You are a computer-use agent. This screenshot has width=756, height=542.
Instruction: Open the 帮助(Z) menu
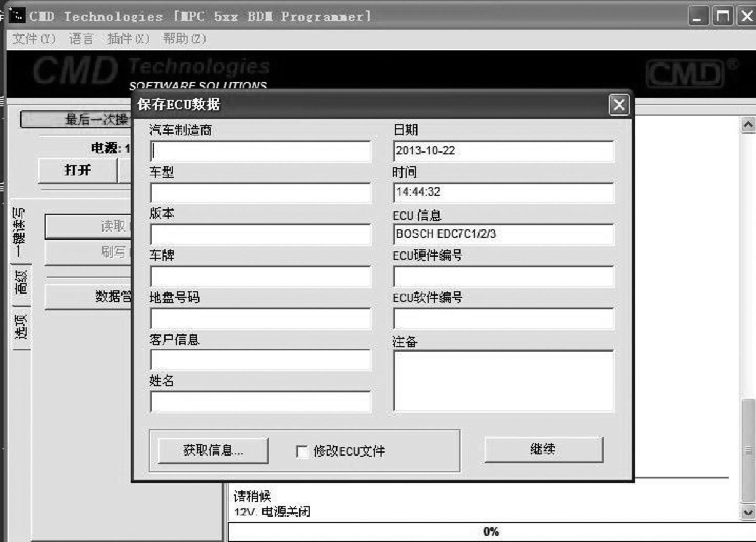(x=185, y=39)
